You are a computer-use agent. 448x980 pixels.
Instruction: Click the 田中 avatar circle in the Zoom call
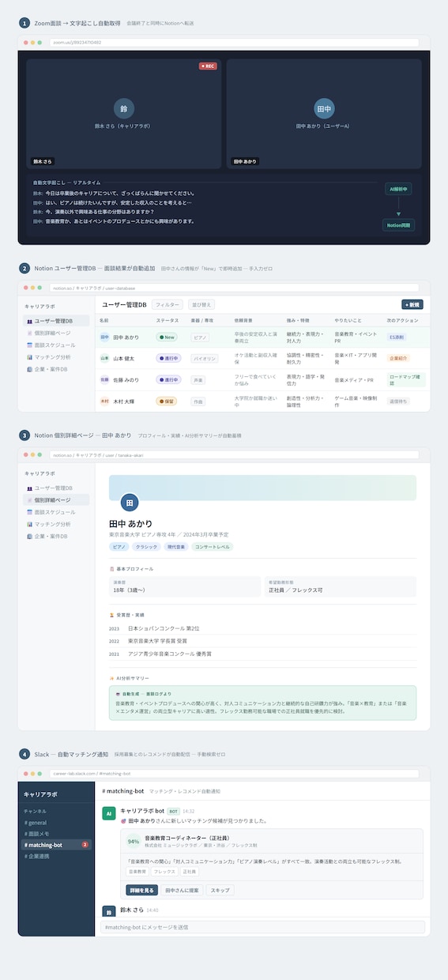click(x=322, y=109)
